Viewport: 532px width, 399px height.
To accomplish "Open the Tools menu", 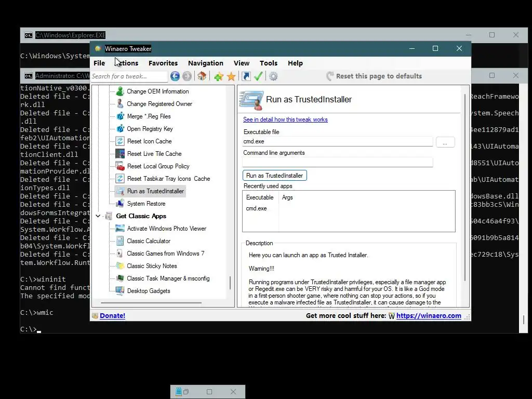I will tap(269, 63).
